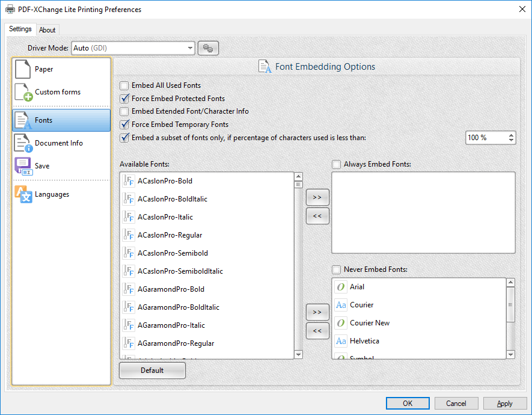Select ACaslonPro-Semibold font name
Screen dimensions: 532x415
[173, 253]
